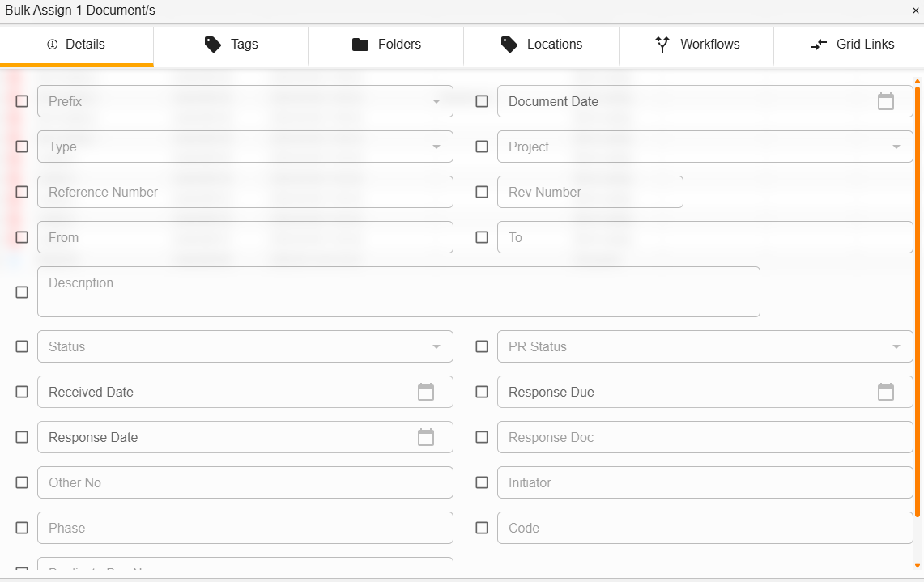Enable the checkbox next to Prefix
924x582 pixels.
tap(21, 100)
